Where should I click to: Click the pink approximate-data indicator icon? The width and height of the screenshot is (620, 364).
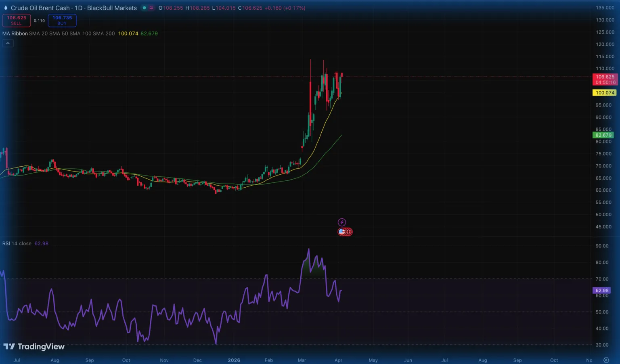coord(151,8)
